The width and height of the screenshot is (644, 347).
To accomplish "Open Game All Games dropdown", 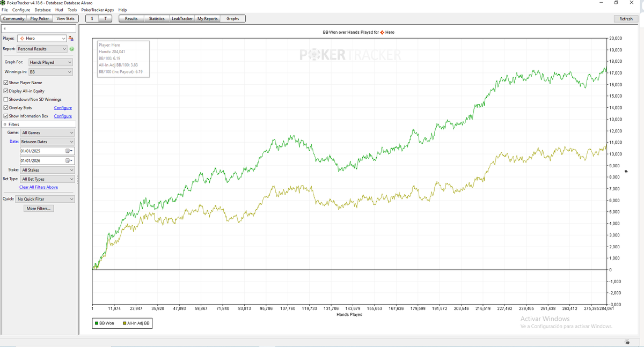I will [x=47, y=132].
